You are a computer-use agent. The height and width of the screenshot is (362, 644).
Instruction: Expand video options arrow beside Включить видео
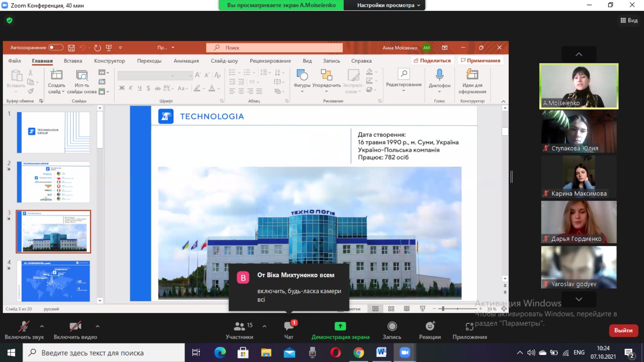(x=97, y=326)
